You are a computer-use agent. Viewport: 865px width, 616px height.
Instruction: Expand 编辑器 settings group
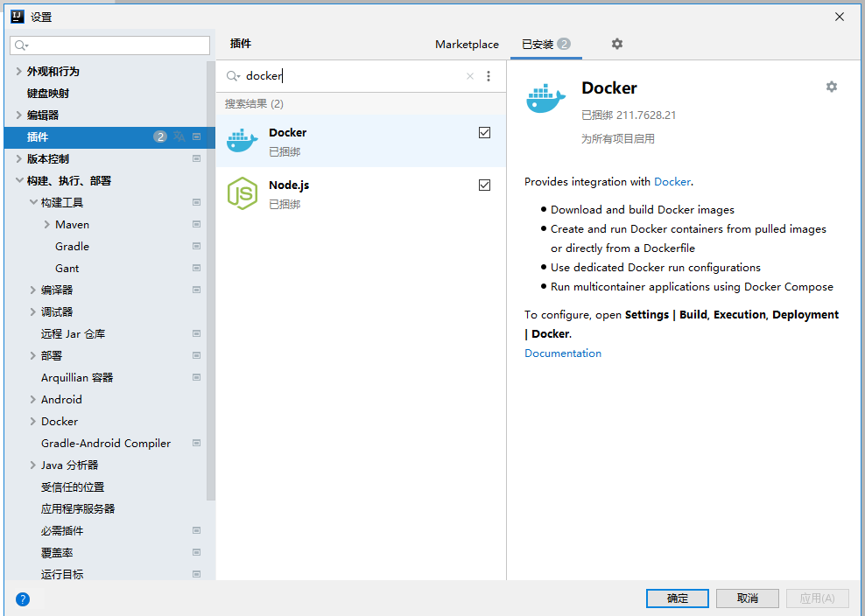(x=19, y=115)
